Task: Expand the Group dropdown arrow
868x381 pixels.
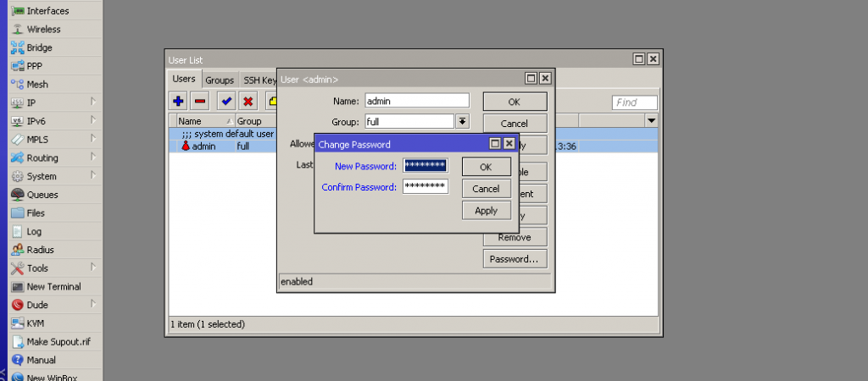Action: [x=462, y=122]
